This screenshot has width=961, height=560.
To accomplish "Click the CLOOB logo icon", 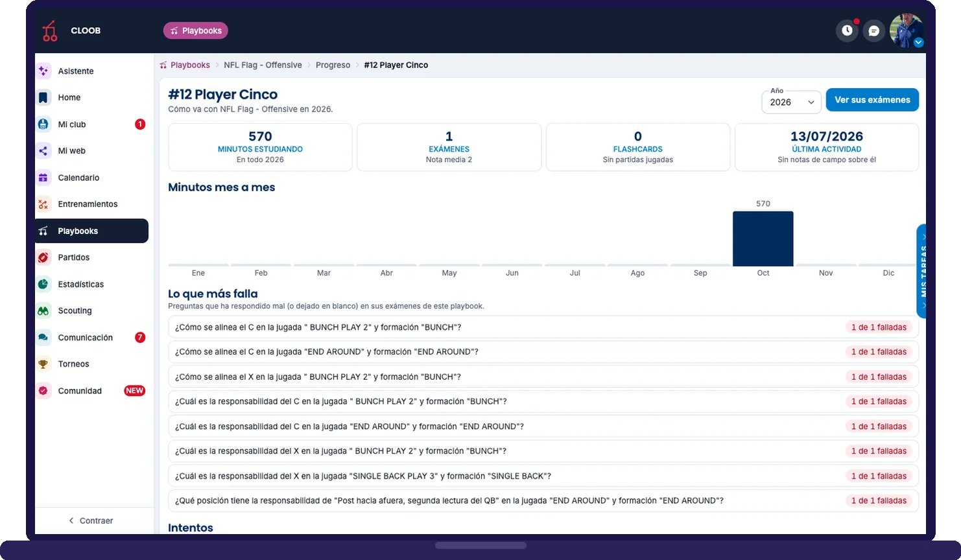I will click(x=50, y=30).
